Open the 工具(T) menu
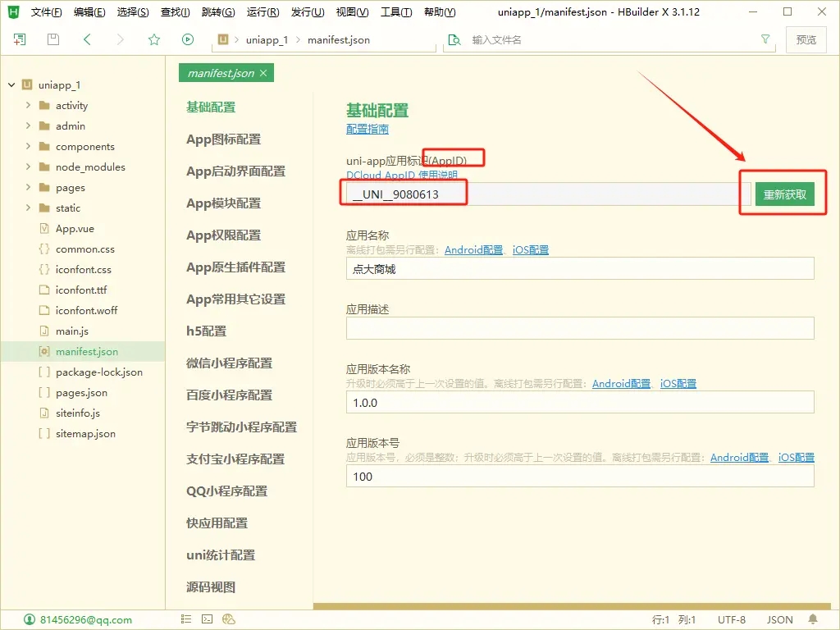Viewport: 840px width, 630px height. 396,12
